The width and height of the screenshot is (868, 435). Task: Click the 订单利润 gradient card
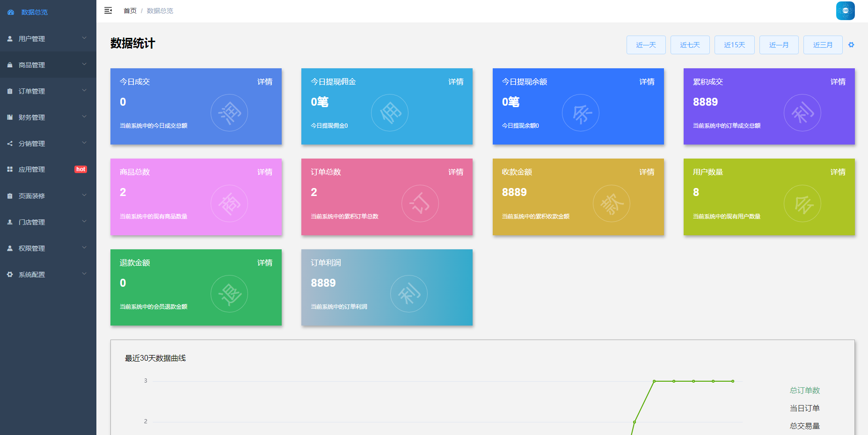[x=387, y=287]
